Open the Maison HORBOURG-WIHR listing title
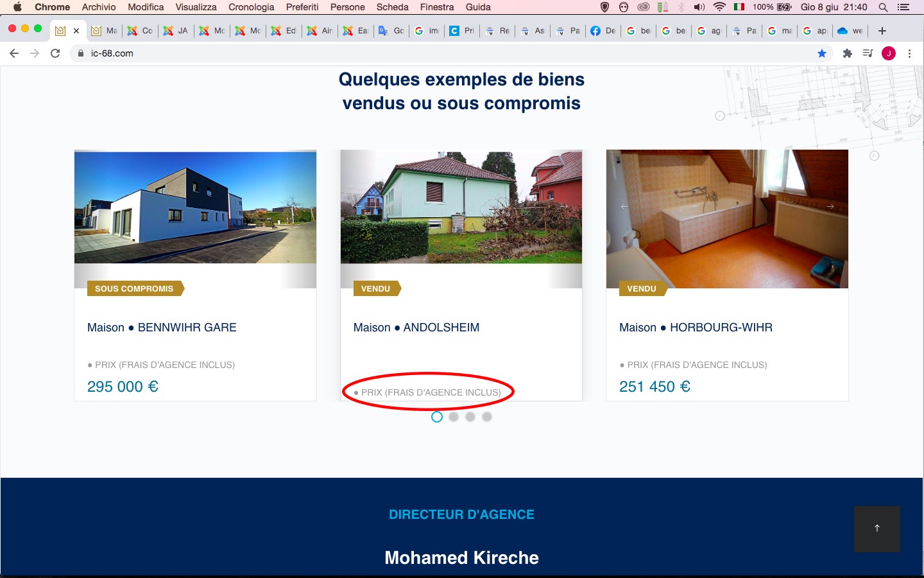 coord(696,328)
